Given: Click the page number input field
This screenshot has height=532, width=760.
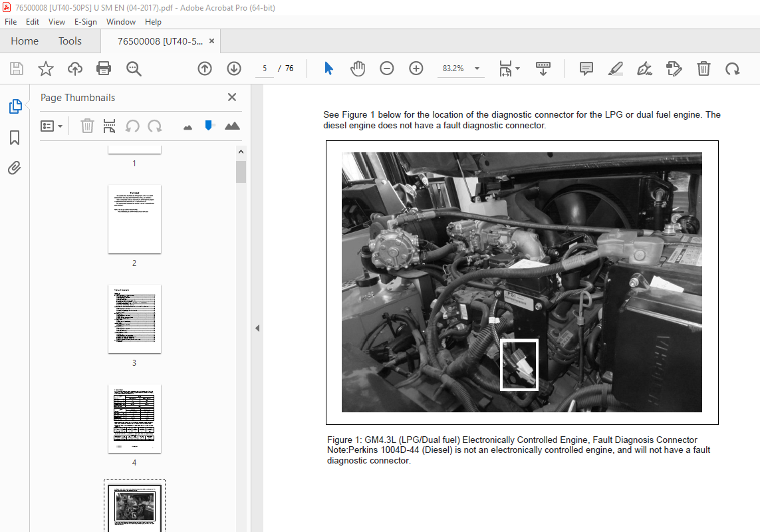Looking at the screenshot, I should point(265,68).
